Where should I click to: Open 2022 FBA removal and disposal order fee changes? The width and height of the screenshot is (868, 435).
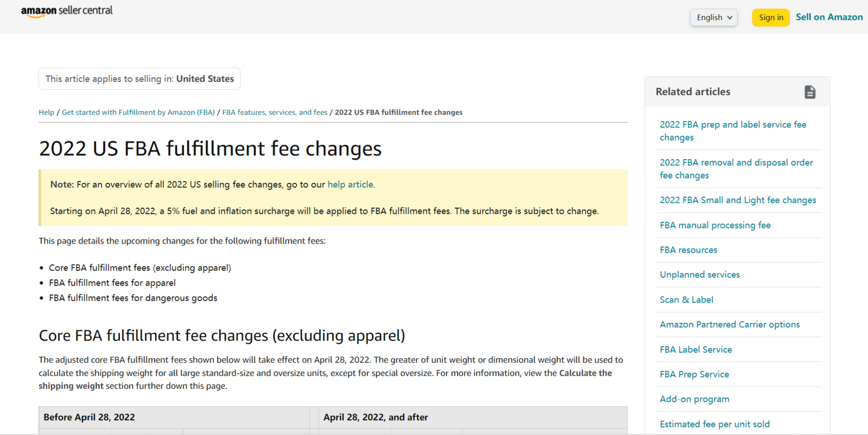coord(736,169)
